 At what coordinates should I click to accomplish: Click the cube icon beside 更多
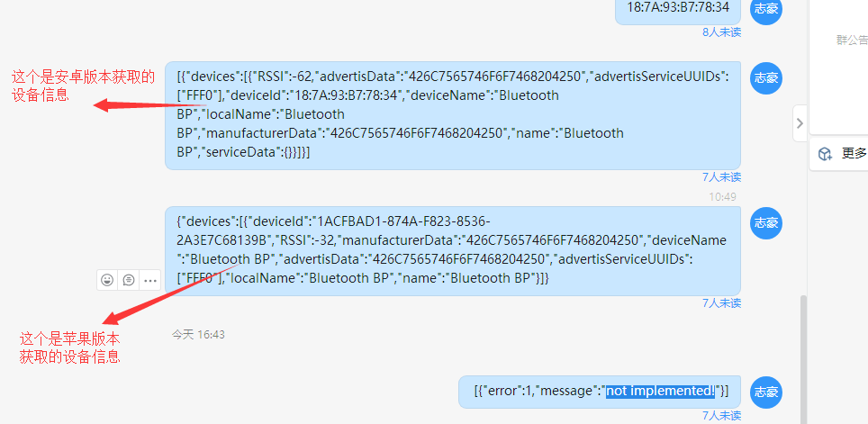826,154
